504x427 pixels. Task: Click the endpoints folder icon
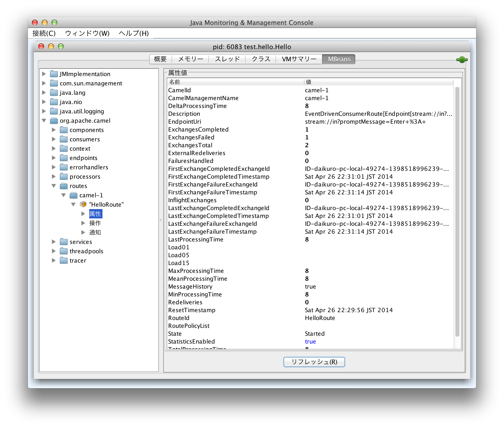[64, 158]
